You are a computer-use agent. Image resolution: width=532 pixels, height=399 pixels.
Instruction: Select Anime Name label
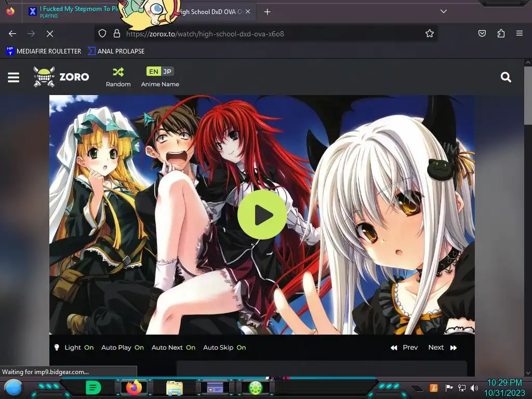click(x=160, y=84)
